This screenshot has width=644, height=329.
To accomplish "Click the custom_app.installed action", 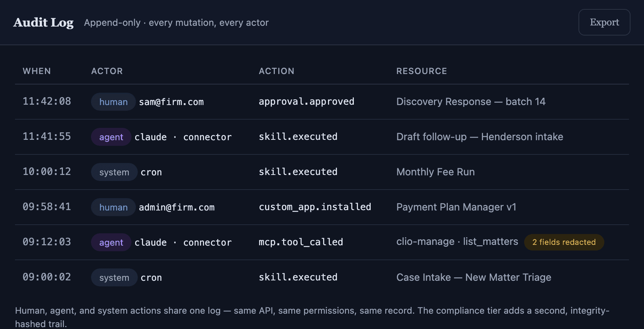I will click(x=315, y=207).
